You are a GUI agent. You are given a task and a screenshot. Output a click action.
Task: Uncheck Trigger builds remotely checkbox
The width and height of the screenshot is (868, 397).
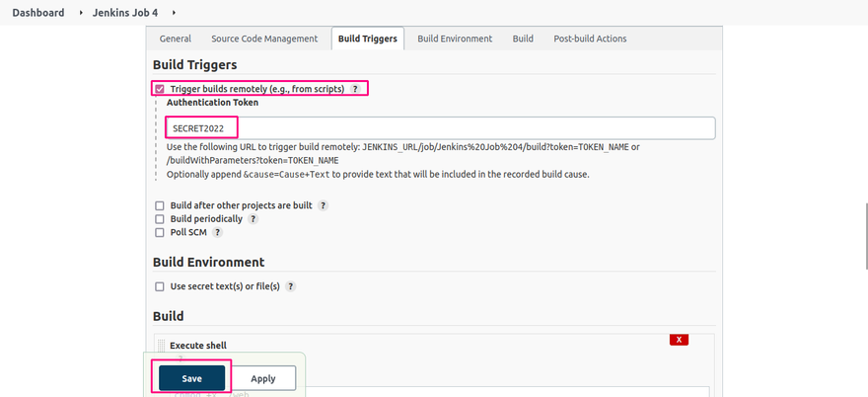160,89
